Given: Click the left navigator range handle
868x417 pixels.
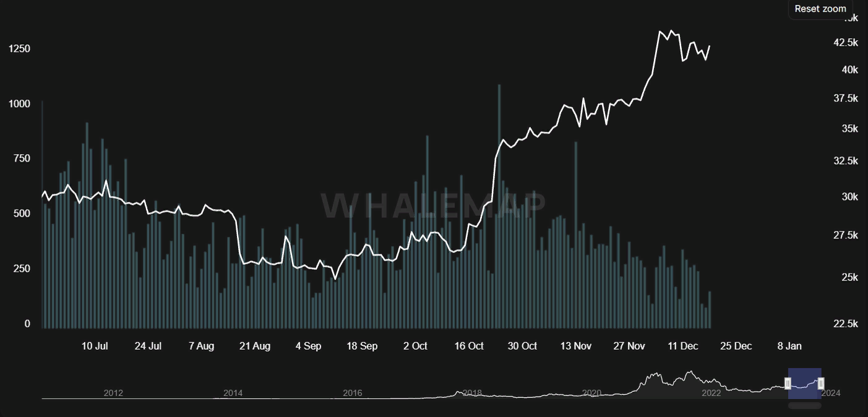Looking at the screenshot, I should point(788,384).
